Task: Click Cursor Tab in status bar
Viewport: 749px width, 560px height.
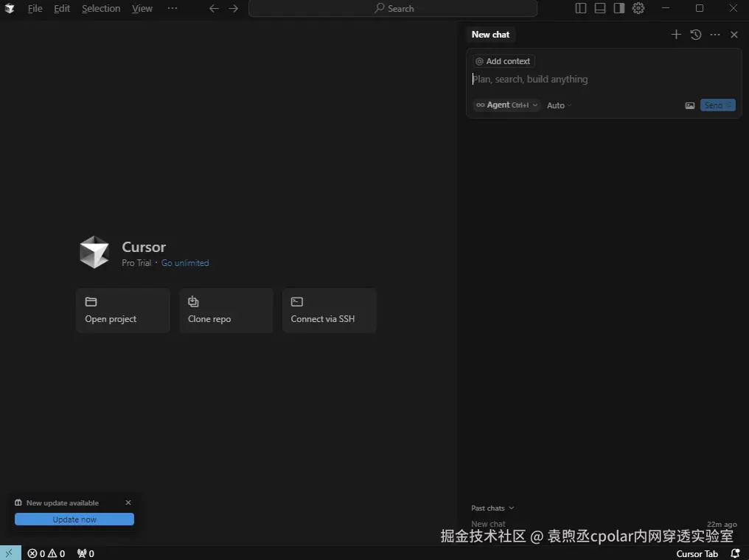Action: click(697, 554)
